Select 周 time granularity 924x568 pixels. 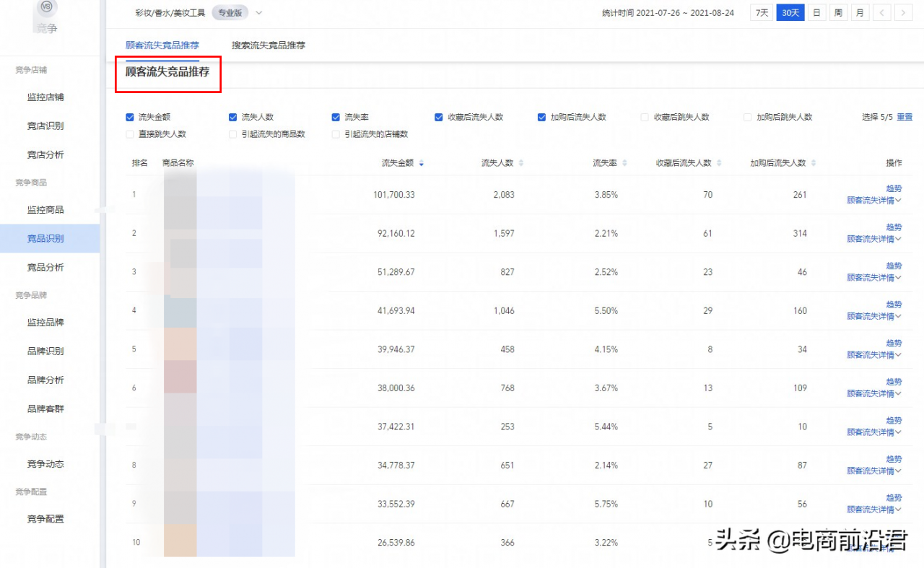point(838,12)
